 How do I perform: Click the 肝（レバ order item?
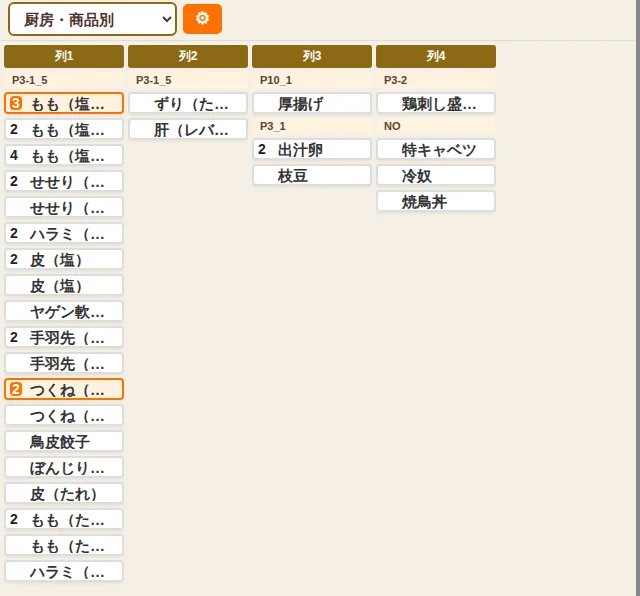click(188, 129)
